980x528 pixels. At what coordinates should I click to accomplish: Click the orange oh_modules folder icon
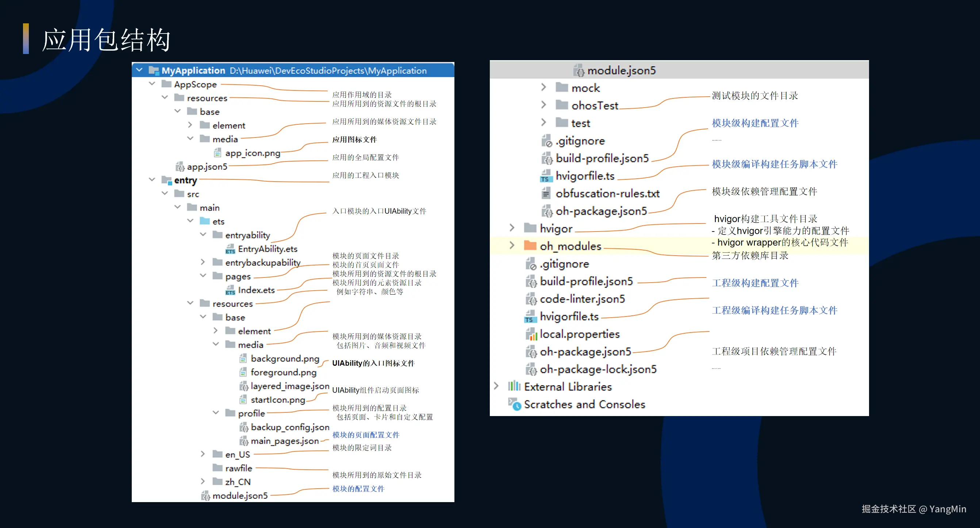pyautogui.click(x=530, y=246)
